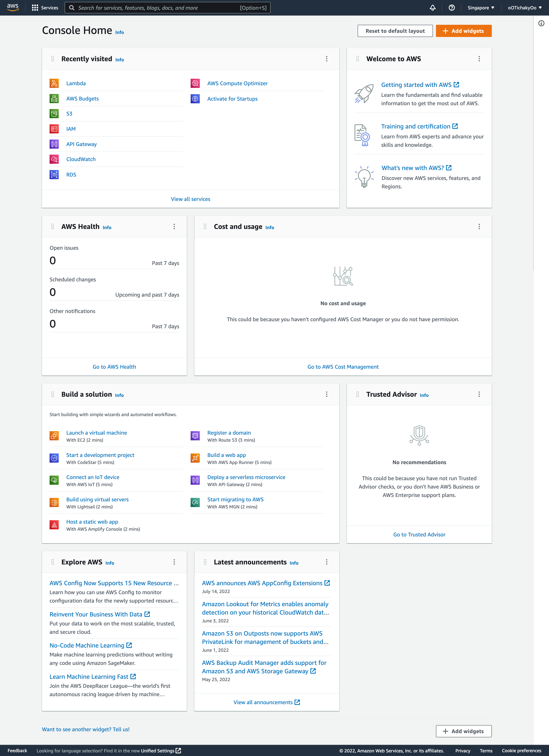Open the Cost and usage kebab menu
This screenshot has height=756, width=549.
tap(479, 226)
